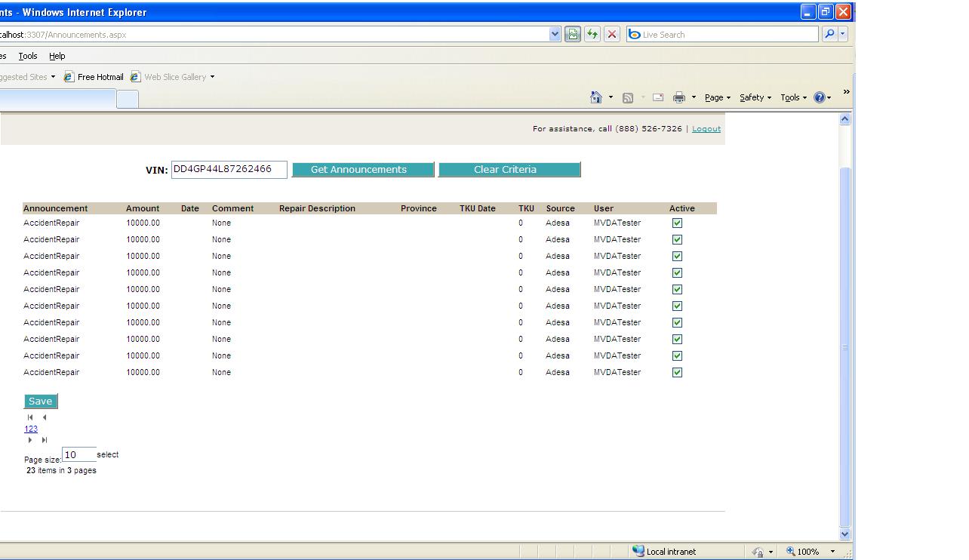Toggle Active checkbox in seventh AccidentRepair row

pos(677,322)
